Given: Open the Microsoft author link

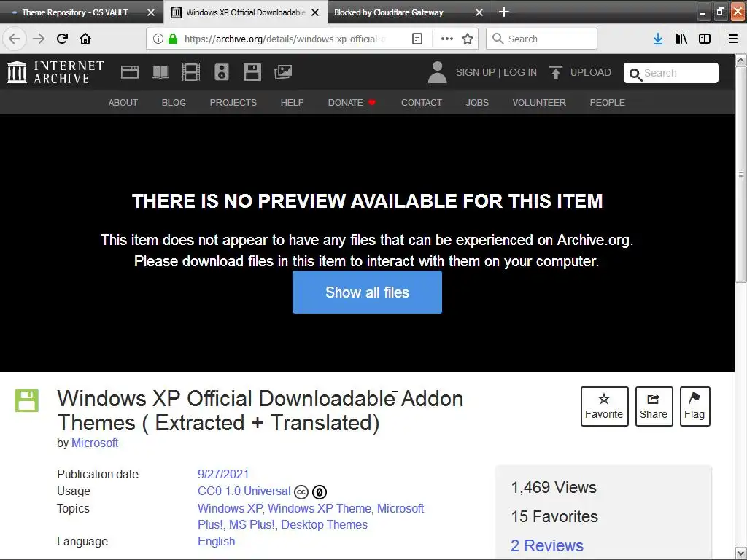Looking at the screenshot, I should (x=95, y=443).
